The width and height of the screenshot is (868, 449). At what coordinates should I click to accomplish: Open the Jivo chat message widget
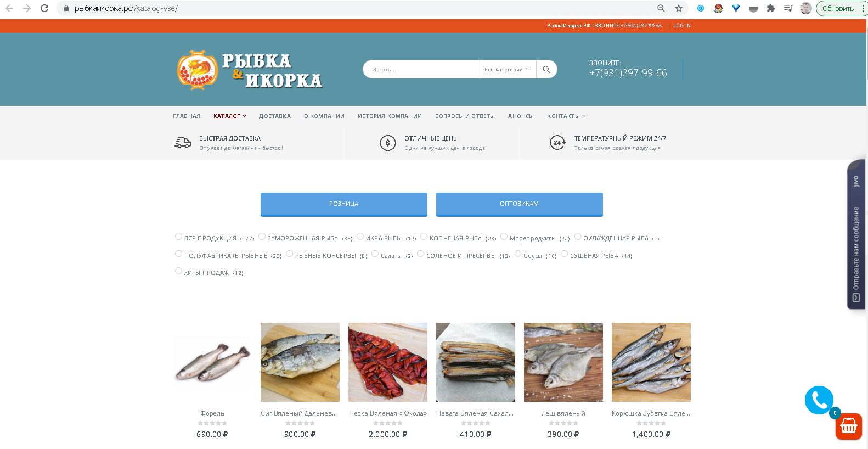click(x=856, y=234)
